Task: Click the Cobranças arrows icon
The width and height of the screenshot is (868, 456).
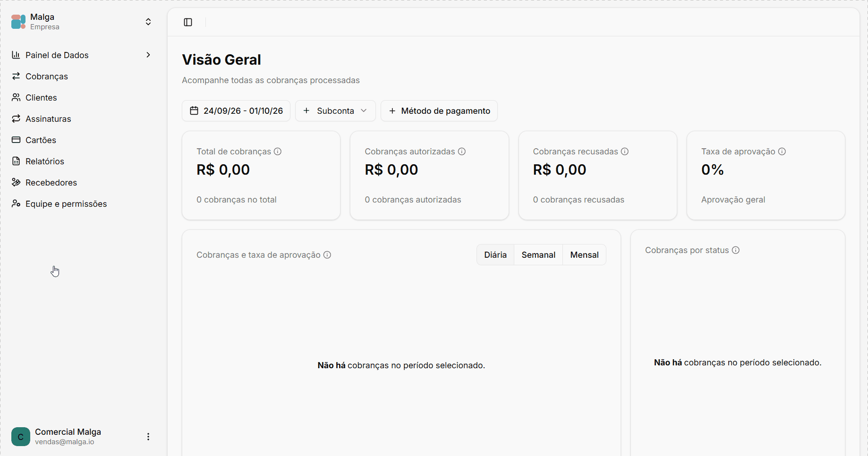Action: tap(16, 76)
